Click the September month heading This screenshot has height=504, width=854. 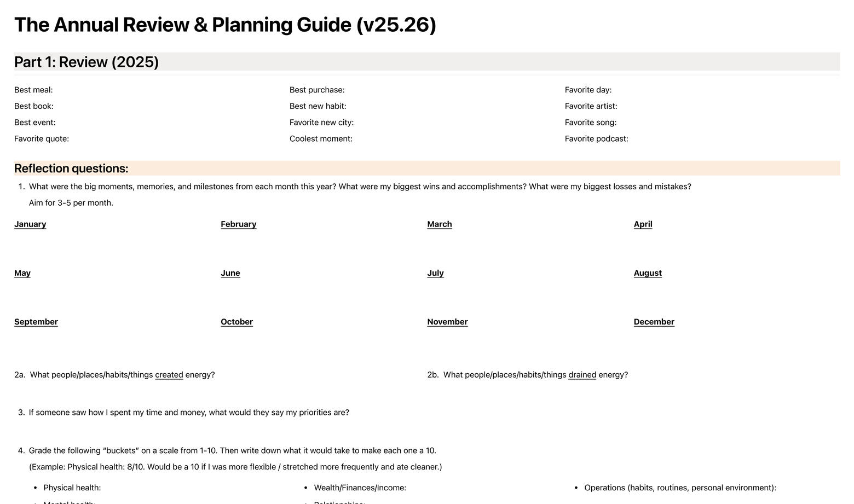click(36, 322)
